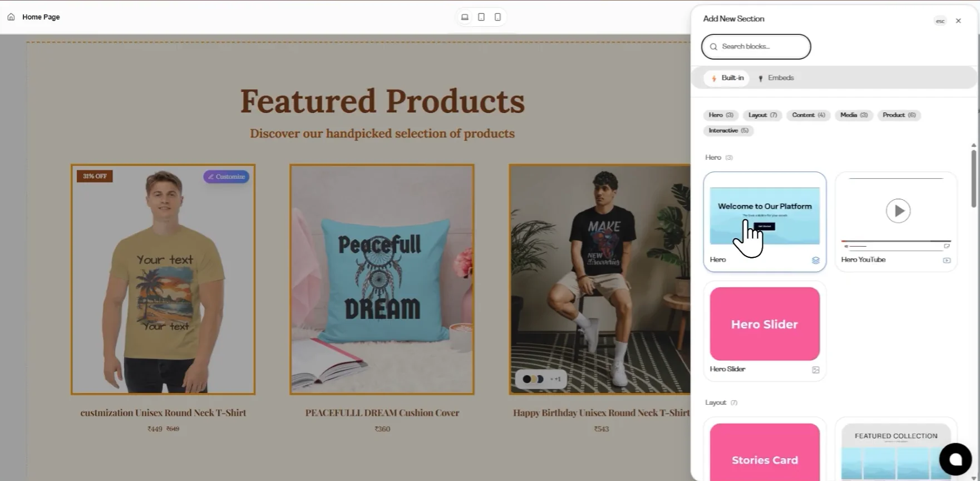Filter blocks by Media (3) chip
Screen dimensions: 980x481
click(854, 115)
